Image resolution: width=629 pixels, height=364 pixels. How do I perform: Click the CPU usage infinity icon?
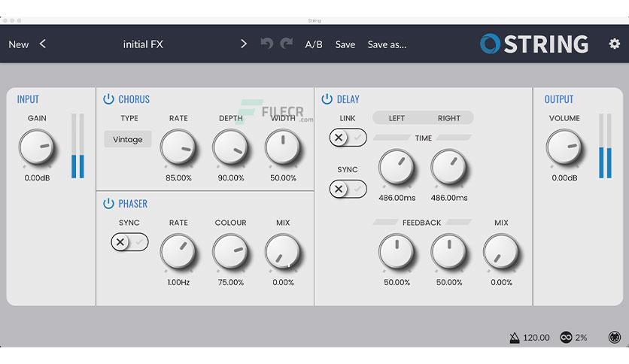566,338
